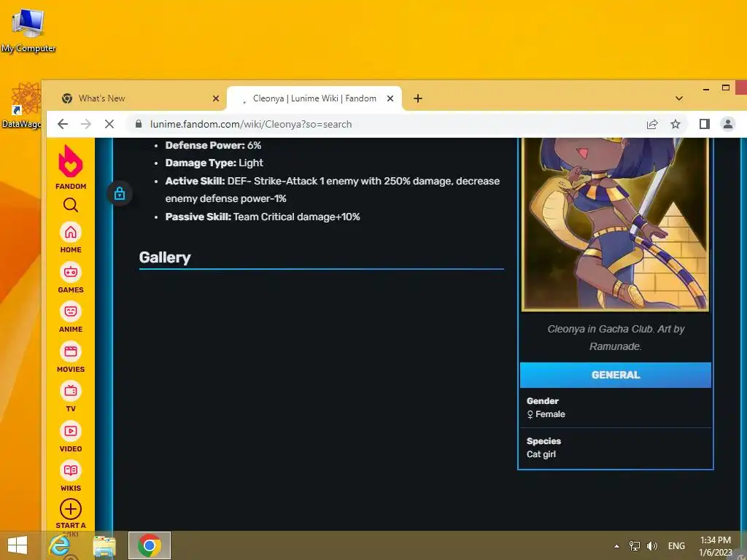Image resolution: width=747 pixels, height=560 pixels.
Task: Click the ENG language indicator
Action: (676, 545)
